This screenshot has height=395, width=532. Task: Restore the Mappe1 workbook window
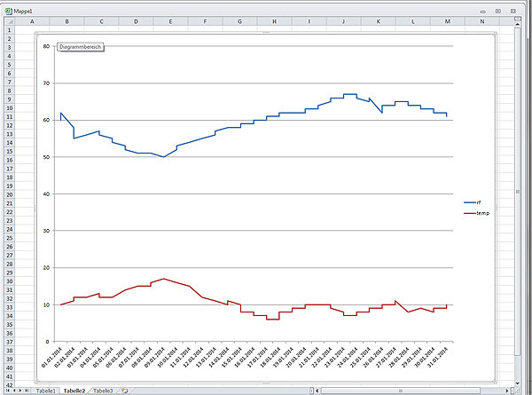[x=499, y=10]
